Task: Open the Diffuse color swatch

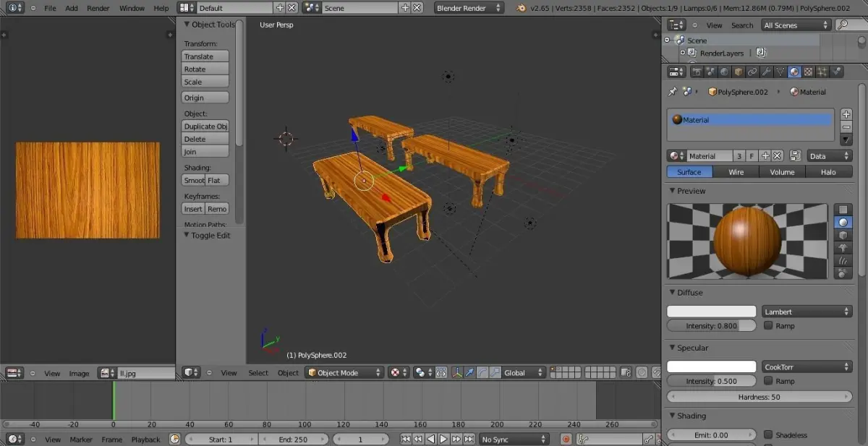Action: [711, 312]
